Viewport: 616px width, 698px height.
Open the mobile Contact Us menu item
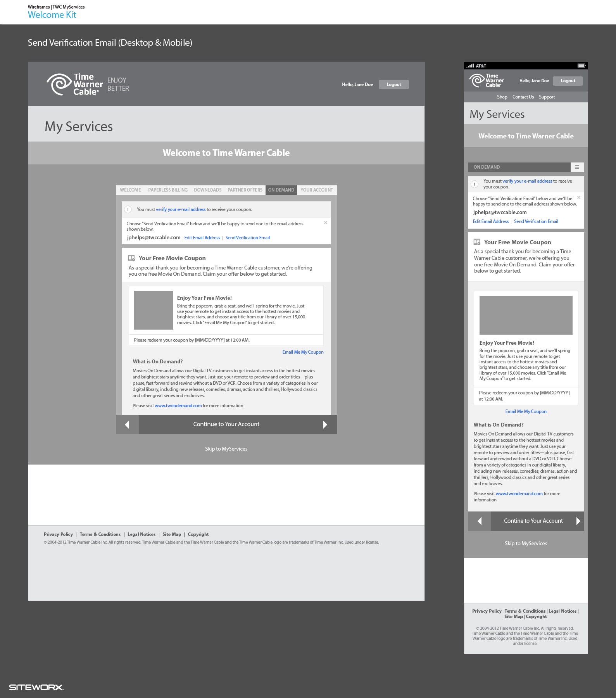(x=523, y=97)
